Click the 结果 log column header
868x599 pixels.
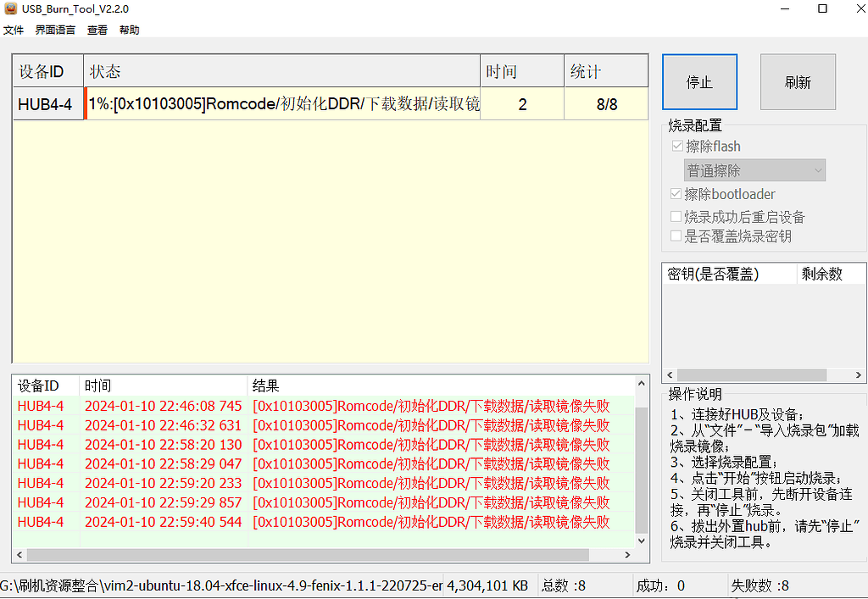[441, 385]
